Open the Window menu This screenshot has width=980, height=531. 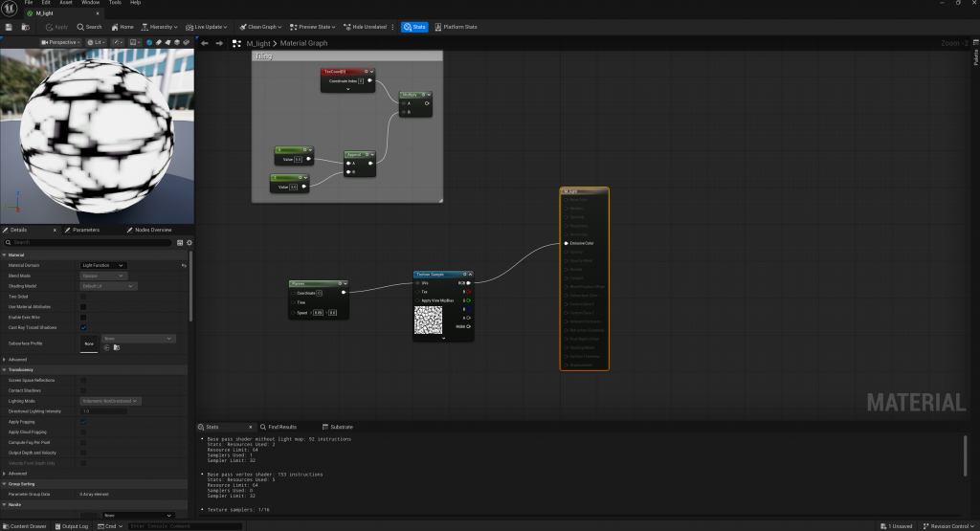[x=90, y=3]
